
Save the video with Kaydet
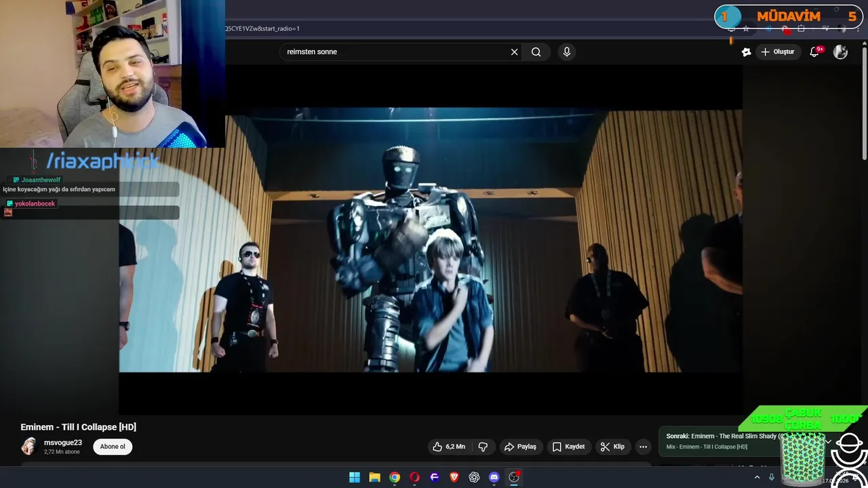click(x=568, y=447)
